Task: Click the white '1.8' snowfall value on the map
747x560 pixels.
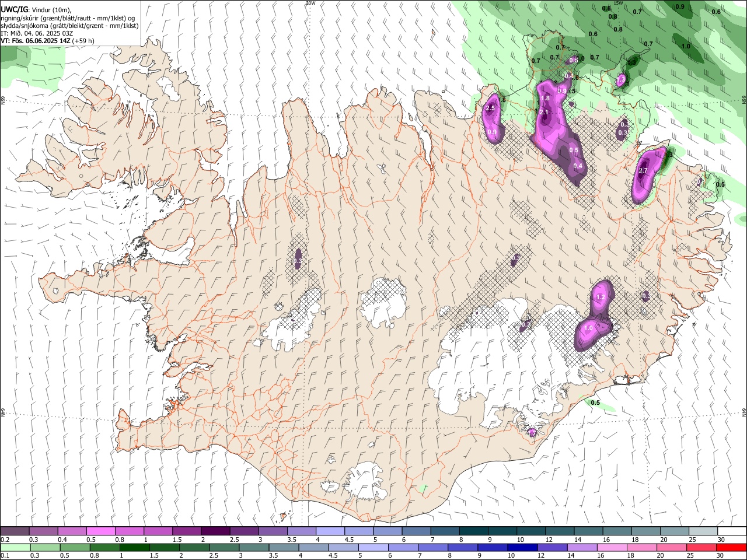Action: [546, 99]
